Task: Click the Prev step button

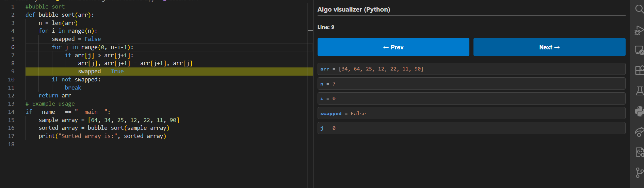Action: point(393,47)
